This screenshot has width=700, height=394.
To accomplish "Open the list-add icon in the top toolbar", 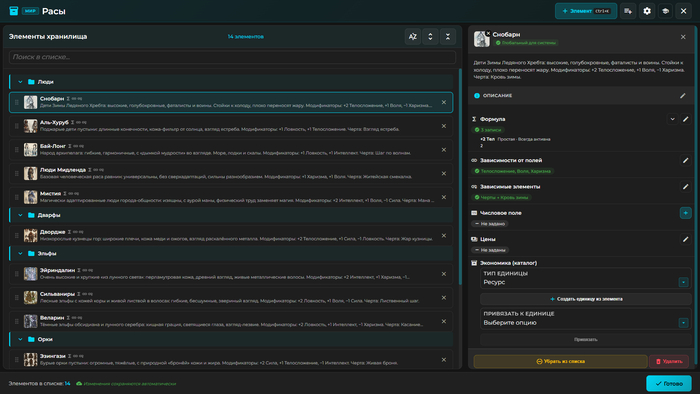I will [x=628, y=11].
